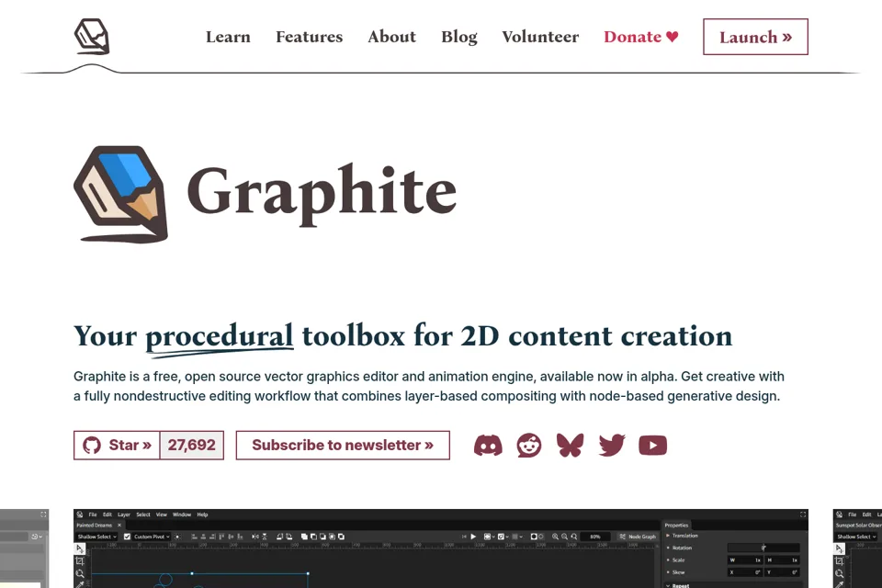
Task: Click the flip horizontal icon
Action: click(254, 537)
